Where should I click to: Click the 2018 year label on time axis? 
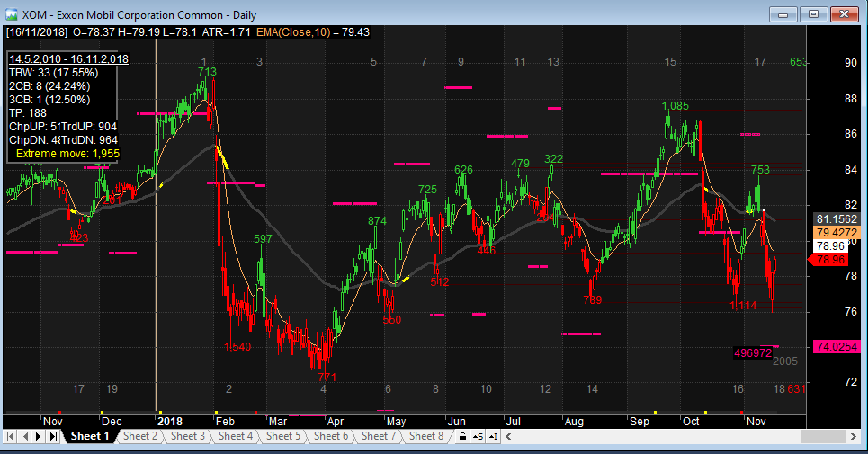click(171, 422)
